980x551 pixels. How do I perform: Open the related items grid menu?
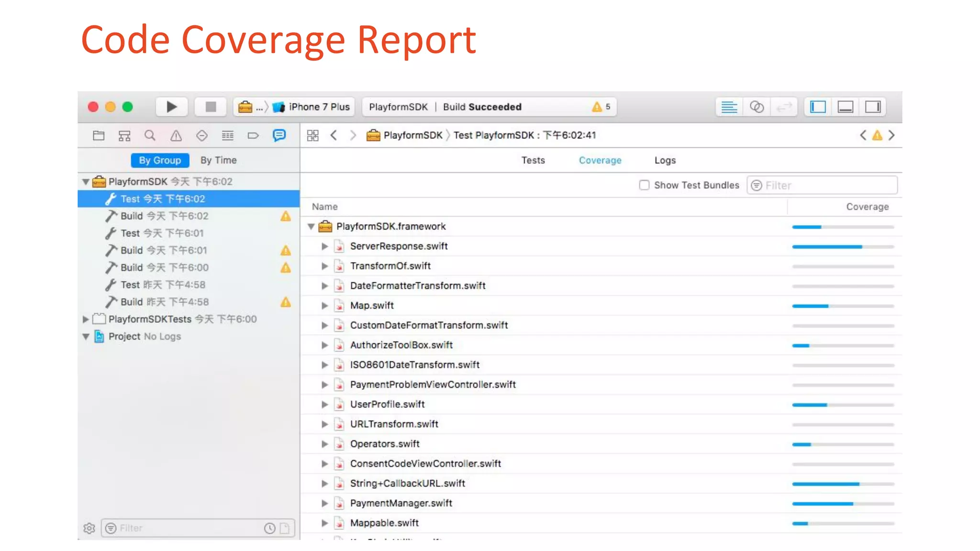[312, 135]
